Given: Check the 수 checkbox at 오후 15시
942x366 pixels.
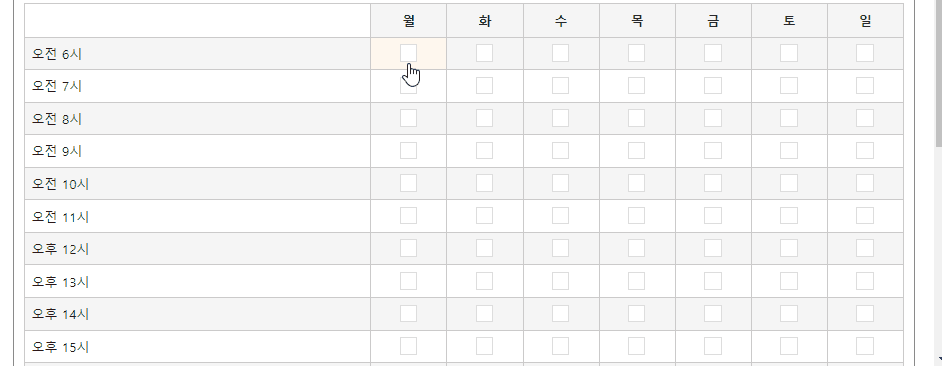Looking at the screenshot, I should coord(561,346).
